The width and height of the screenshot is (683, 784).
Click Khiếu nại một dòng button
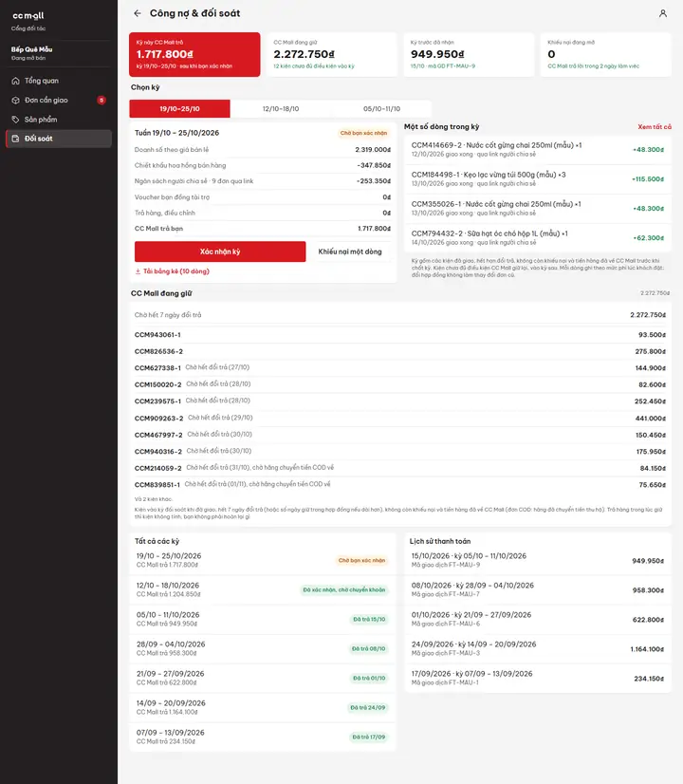[x=350, y=252]
